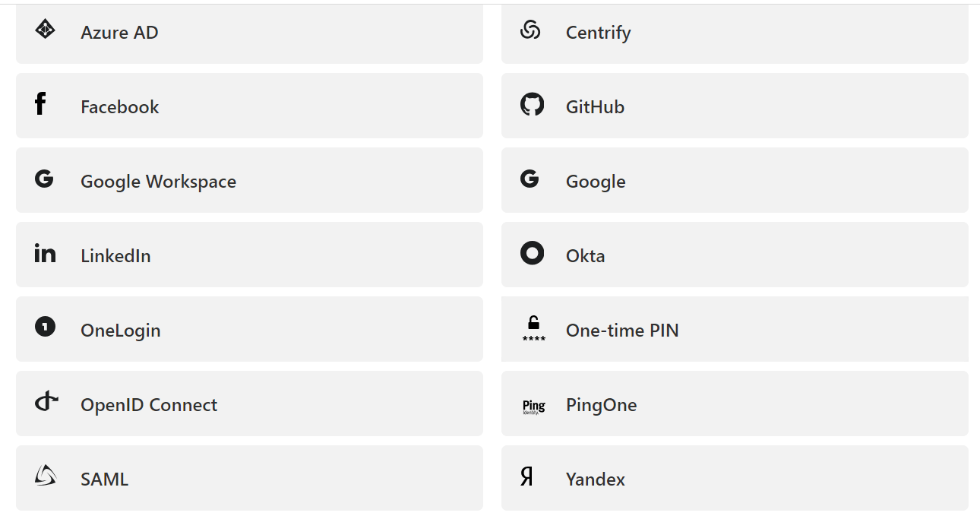This screenshot has height=519, width=980.
Task: Click the Azure AD diamond icon
Action: (x=46, y=30)
